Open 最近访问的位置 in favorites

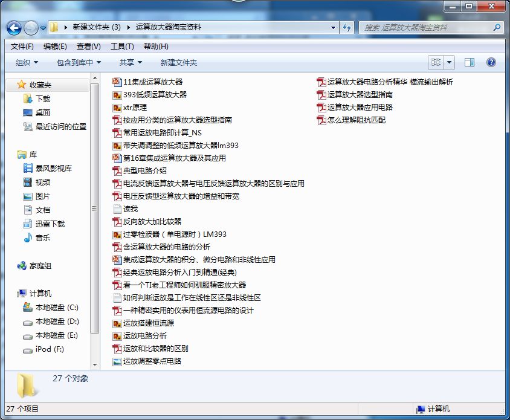tap(61, 126)
